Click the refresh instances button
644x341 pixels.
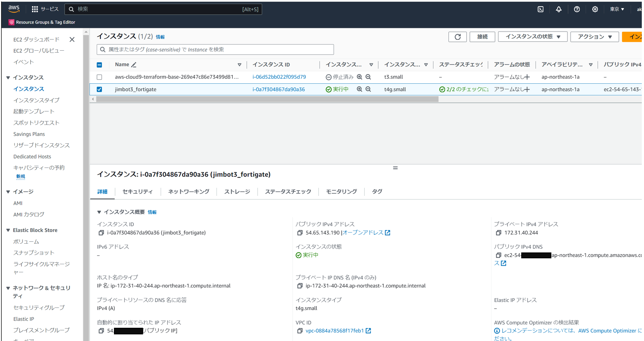click(x=458, y=37)
